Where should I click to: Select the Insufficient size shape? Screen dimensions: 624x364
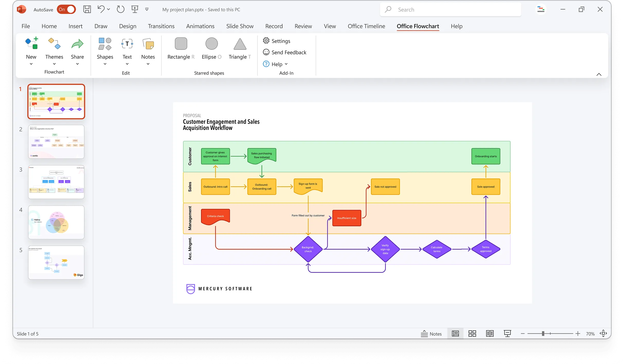[347, 218]
